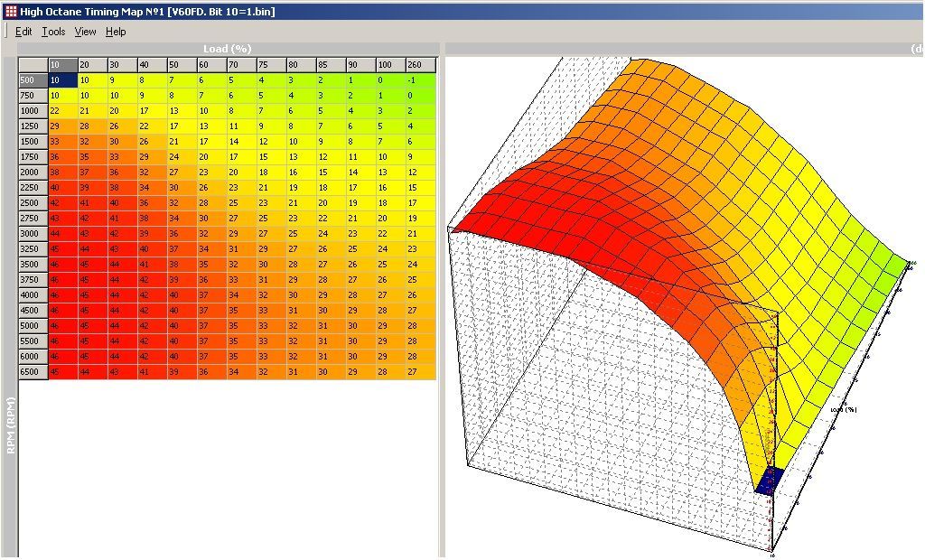Select the 500 RPM row header

(33, 80)
